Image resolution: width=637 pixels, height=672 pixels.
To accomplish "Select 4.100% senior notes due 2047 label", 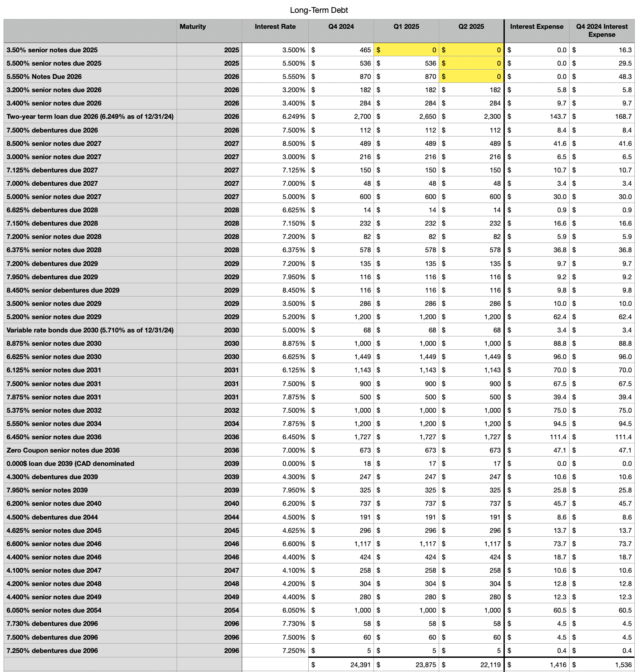I will click(x=54, y=570).
